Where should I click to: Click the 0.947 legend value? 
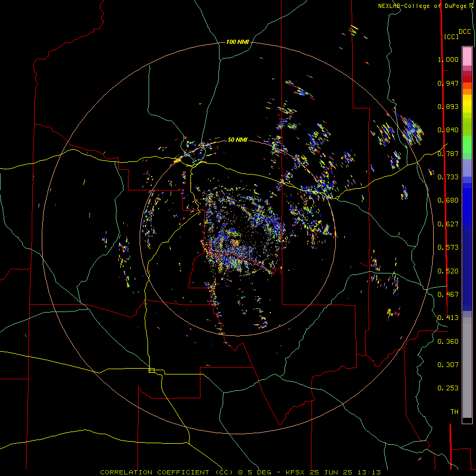[x=448, y=83]
